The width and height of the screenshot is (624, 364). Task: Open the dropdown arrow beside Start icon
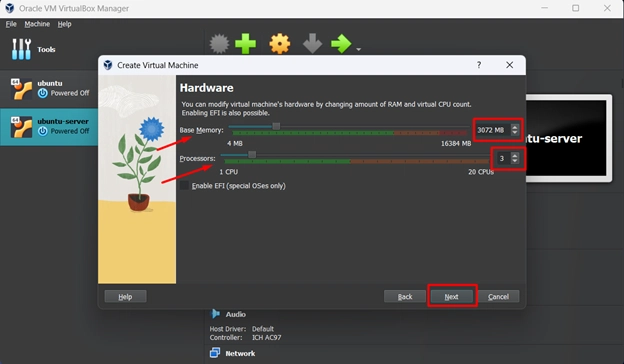(359, 49)
